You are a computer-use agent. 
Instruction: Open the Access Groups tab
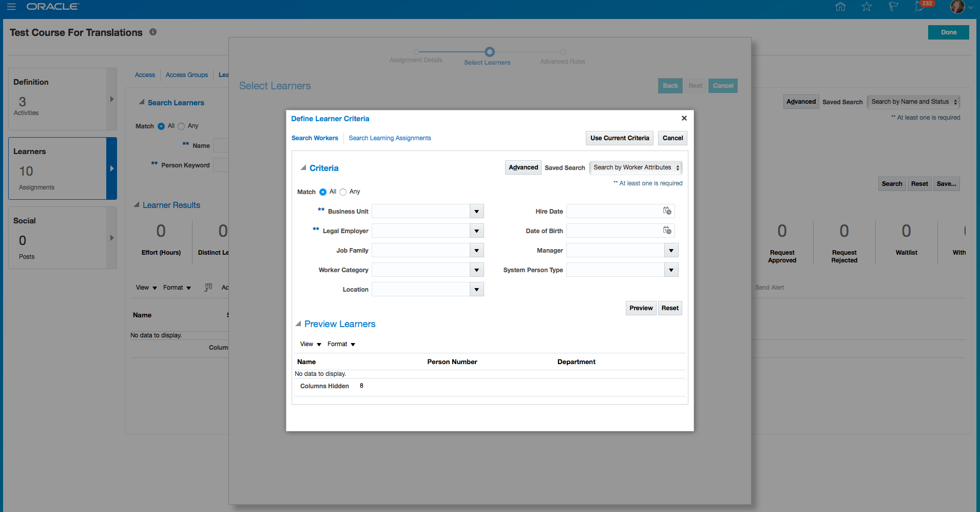click(187, 75)
